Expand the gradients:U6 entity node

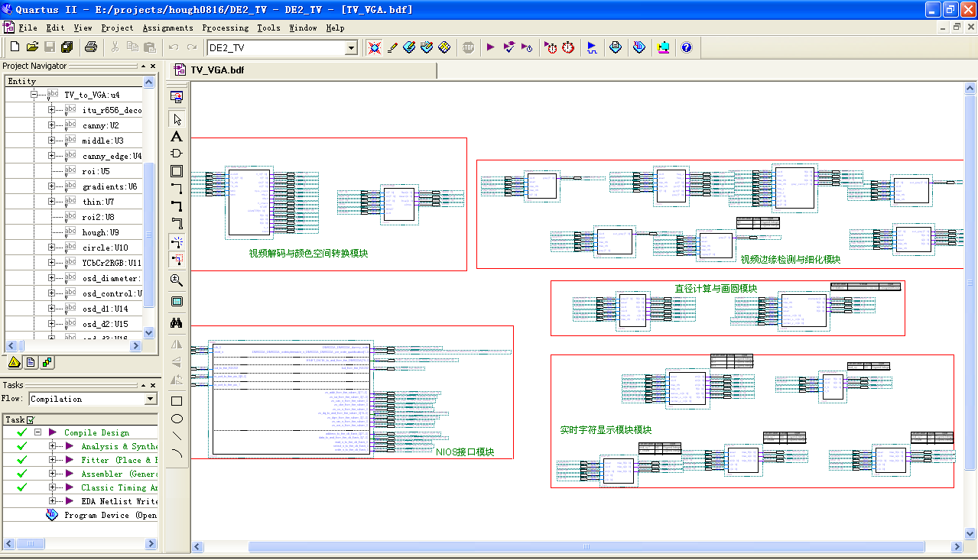click(x=52, y=186)
